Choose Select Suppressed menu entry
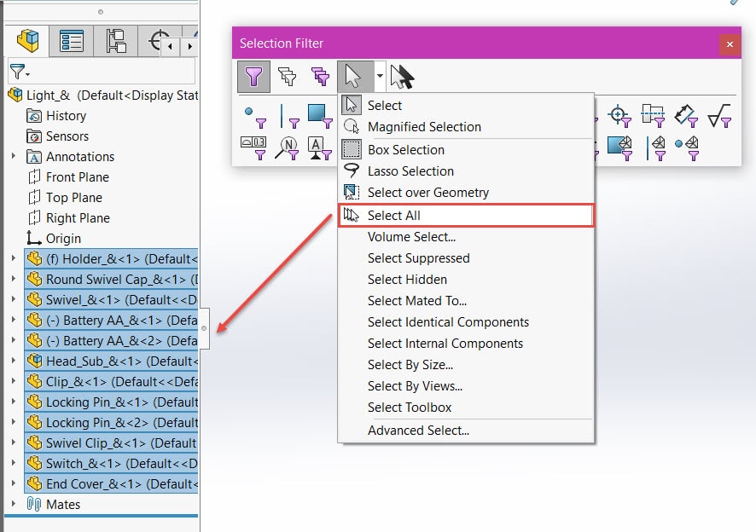756x532 pixels. (466, 257)
